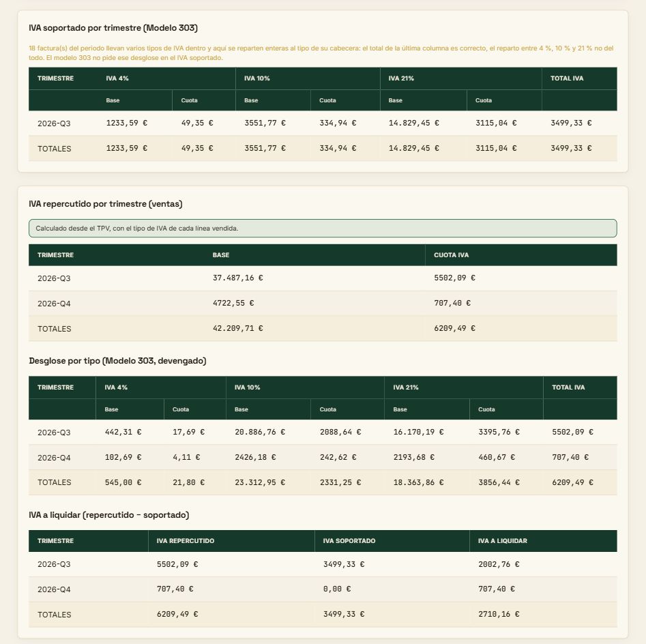Click the 'IVA repercutido por trimestre (ventas)' heading

(x=106, y=204)
